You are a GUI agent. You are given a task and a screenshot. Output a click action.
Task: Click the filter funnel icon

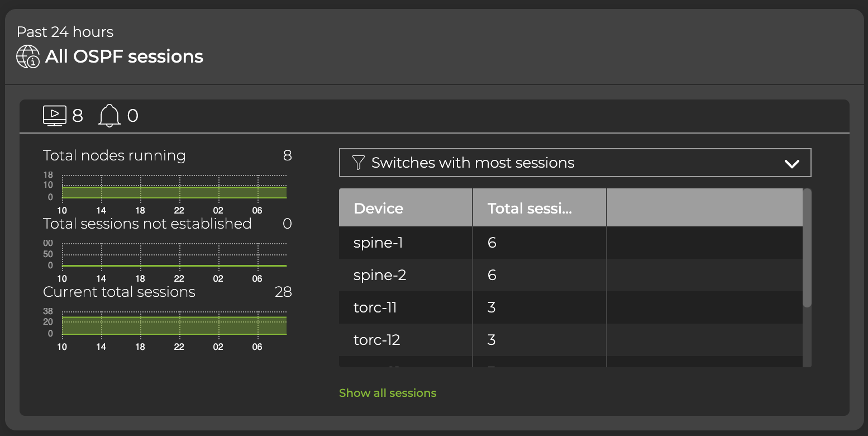pyautogui.click(x=359, y=163)
